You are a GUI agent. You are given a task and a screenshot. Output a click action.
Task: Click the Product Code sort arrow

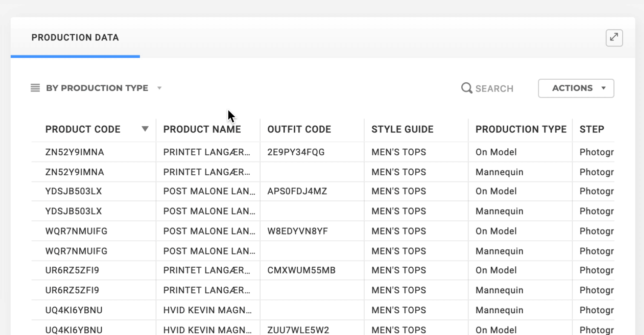145,129
